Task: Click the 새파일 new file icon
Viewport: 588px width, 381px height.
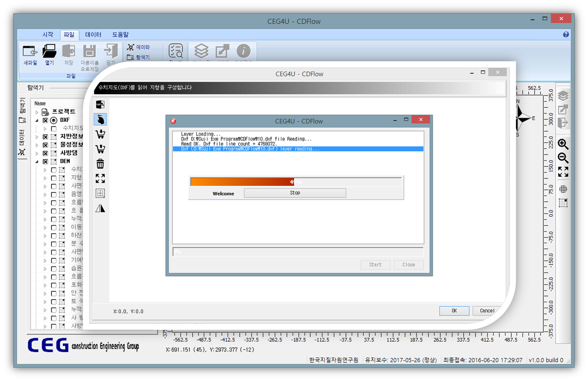Action: tap(30, 52)
